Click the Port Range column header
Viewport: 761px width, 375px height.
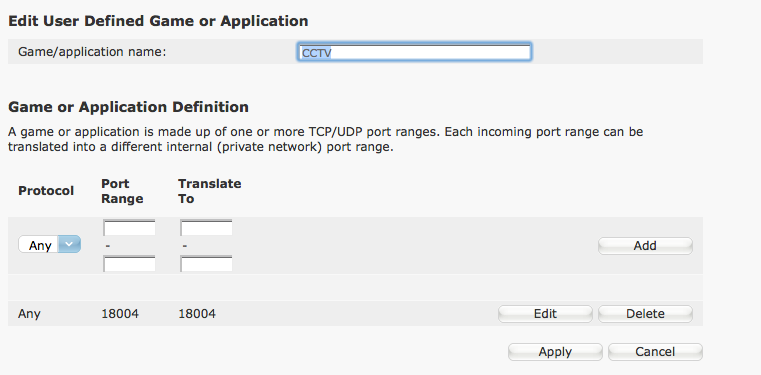122,191
